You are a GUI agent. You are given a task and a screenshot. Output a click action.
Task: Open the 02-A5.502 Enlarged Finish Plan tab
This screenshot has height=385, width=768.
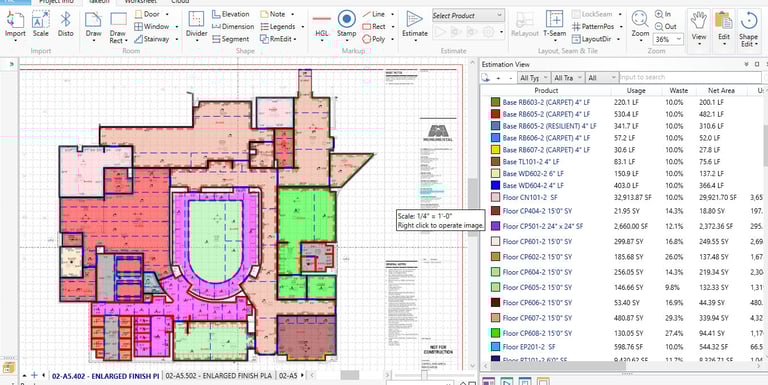tap(218, 376)
